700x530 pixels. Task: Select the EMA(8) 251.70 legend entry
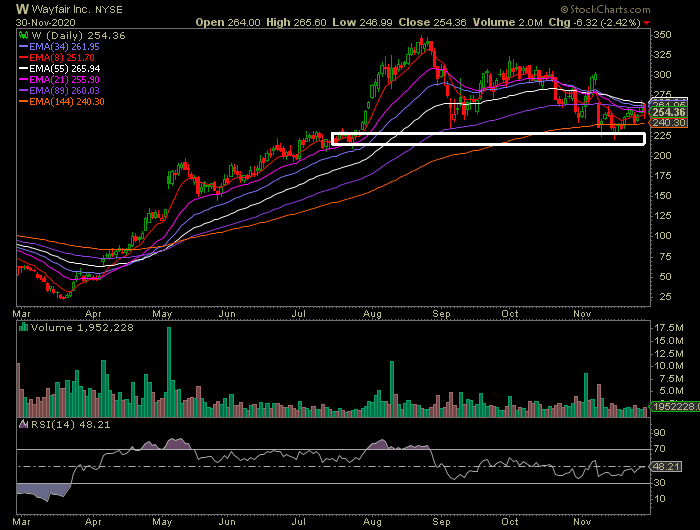coord(57,58)
